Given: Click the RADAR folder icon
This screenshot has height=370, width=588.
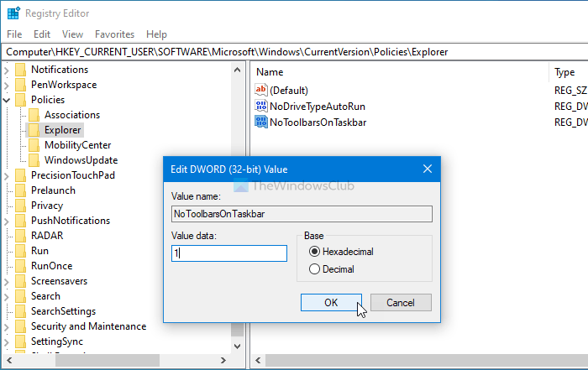Looking at the screenshot, I should pyautogui.click(x=21, y=236).
